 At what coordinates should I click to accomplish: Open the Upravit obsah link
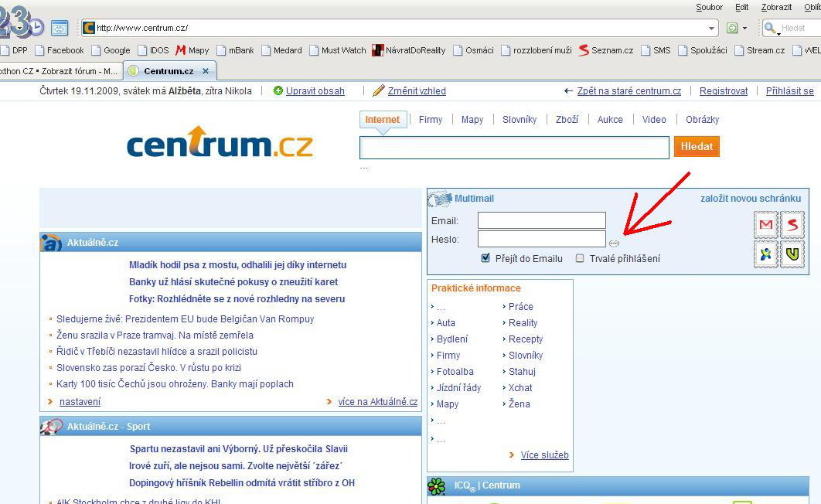[315, 91]
